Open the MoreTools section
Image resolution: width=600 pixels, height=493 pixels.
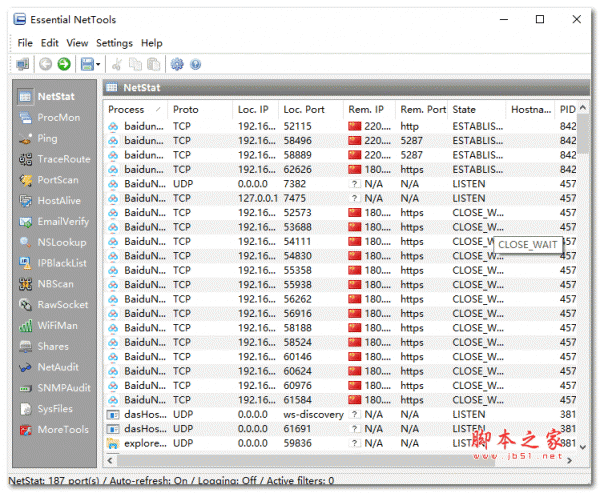tap(54, 430)
